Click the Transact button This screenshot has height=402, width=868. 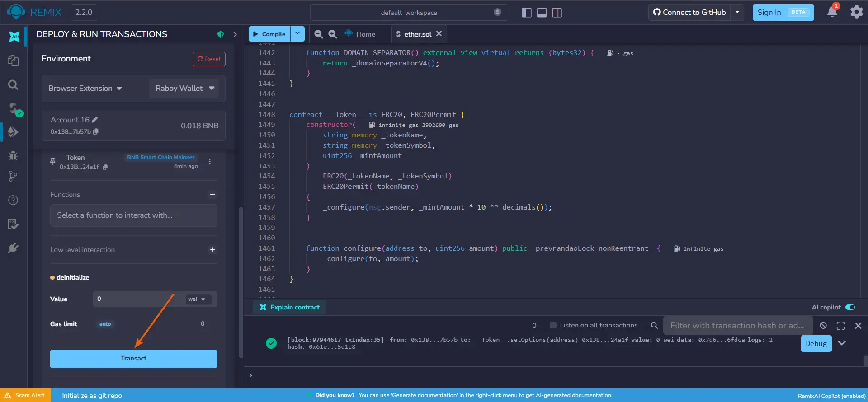[133, 359]
